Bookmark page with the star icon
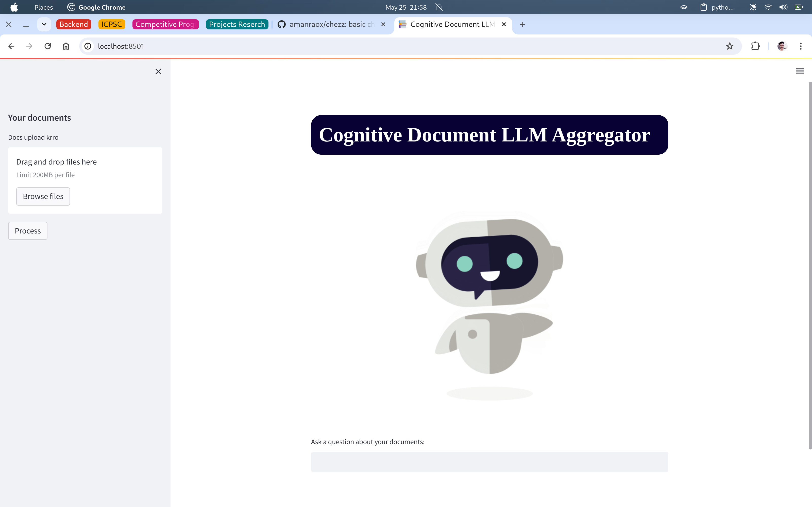The height and width of the screenshot is (507, 812). (x=730, y=46)
